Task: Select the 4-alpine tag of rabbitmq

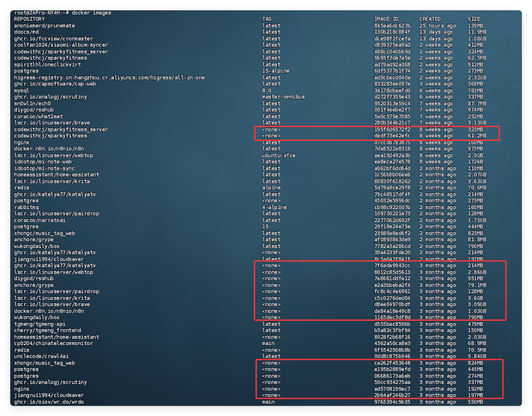Action: [x=274, y=207]
